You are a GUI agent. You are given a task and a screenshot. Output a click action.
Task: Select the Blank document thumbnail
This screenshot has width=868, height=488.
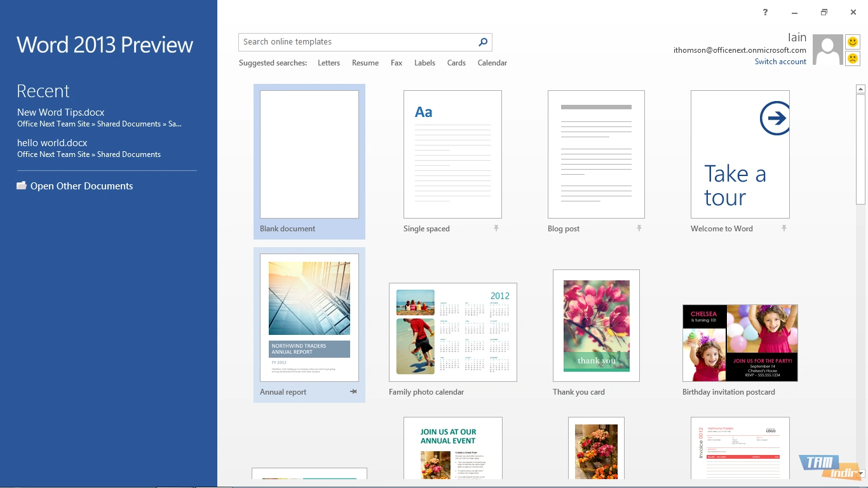pyautogui.click(x=309, y=154)
